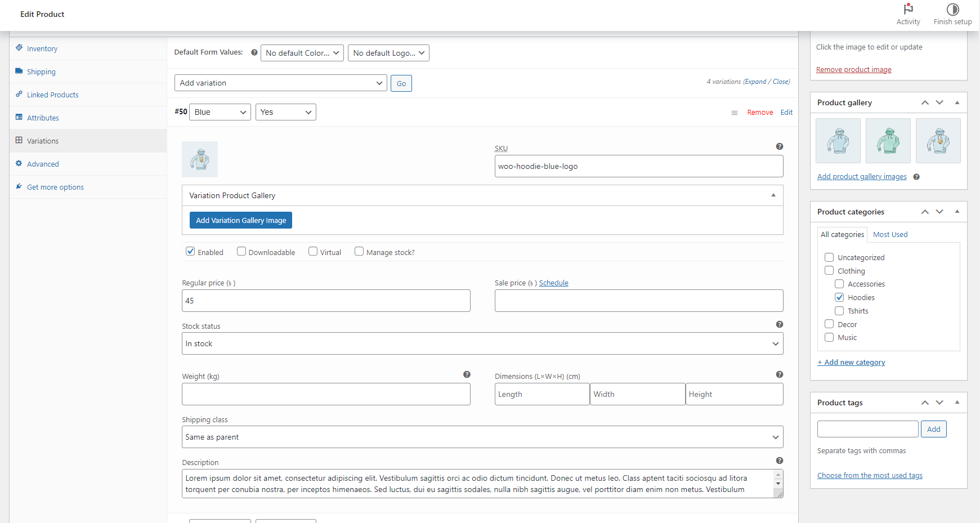Image resolution: width=980 pixels, height=523 pixels.
Task: Move Product tags panel up
Action: 925,403
